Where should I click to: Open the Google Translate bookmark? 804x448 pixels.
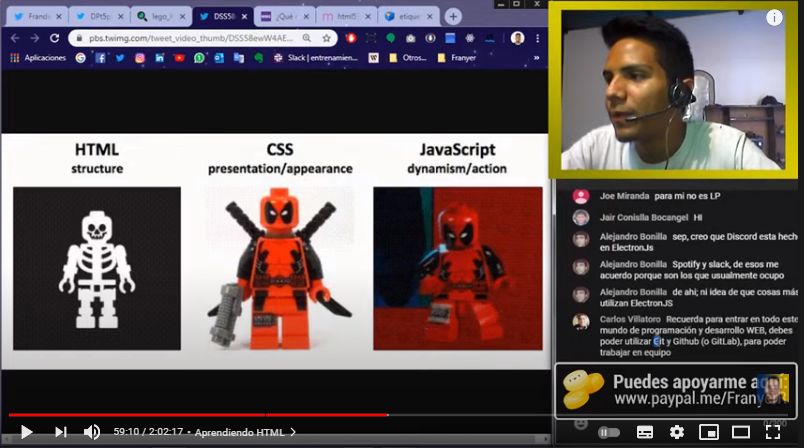(x=238, y=58)
